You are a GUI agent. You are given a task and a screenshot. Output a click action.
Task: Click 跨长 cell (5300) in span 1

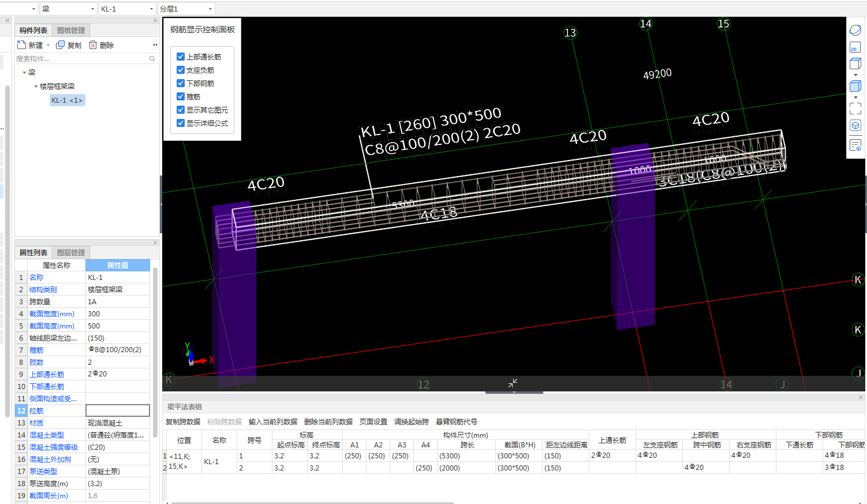467,456
